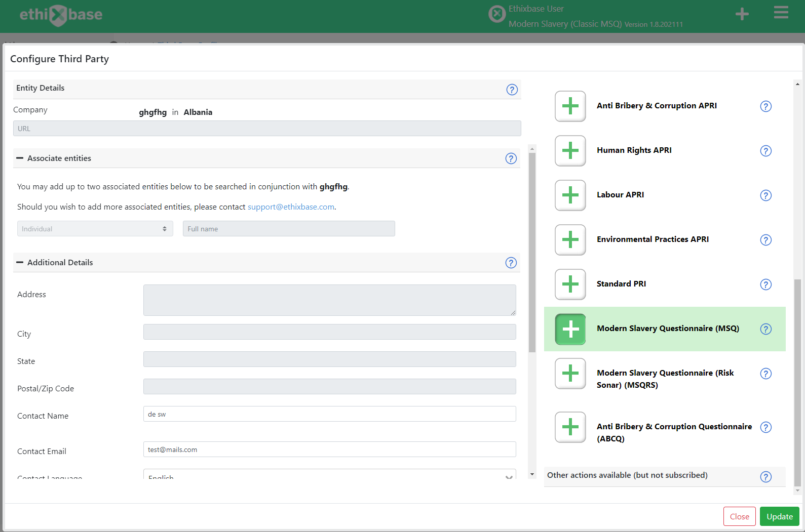Click the company name ghgfhg
The width and height of the screenshot is (805, 532).
(153, 112)
